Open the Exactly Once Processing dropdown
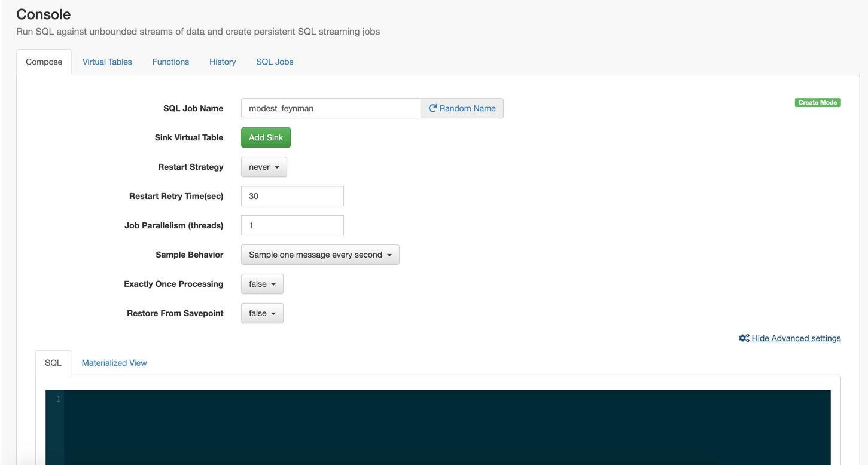This screenshot has height=465, width=868. click(x=262, y=284)
